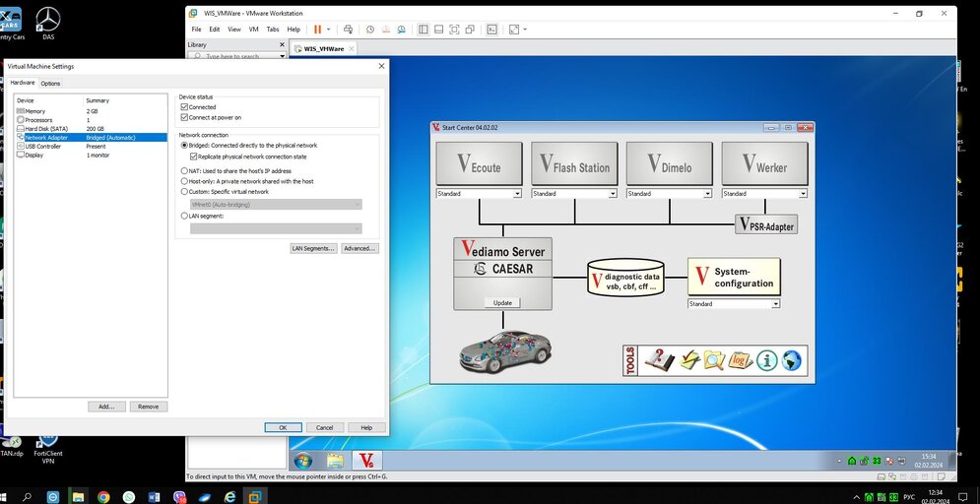Click send Ctrl+Alt+Del toolbar icon
The image size is (980, 504).
tap(348, 30)
